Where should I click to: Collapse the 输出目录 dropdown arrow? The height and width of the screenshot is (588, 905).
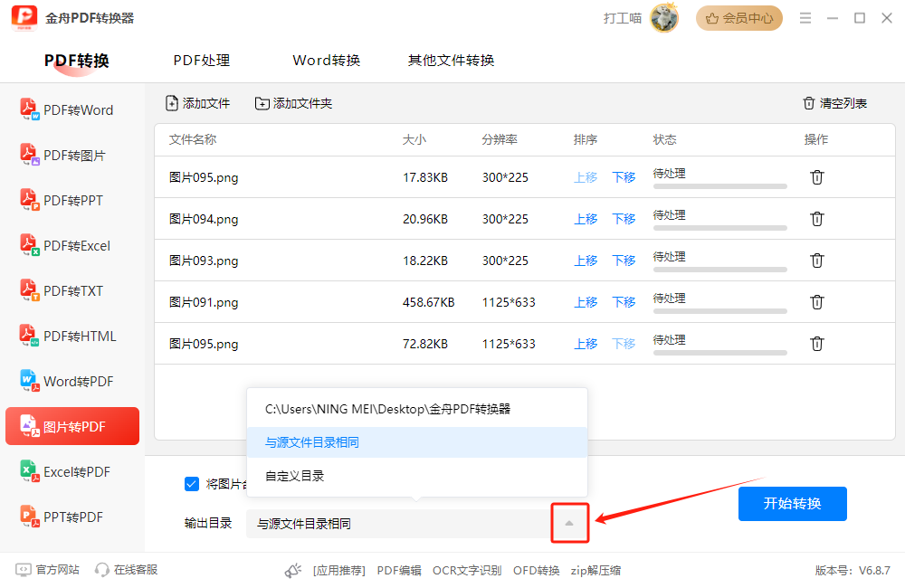coord(570,523)
